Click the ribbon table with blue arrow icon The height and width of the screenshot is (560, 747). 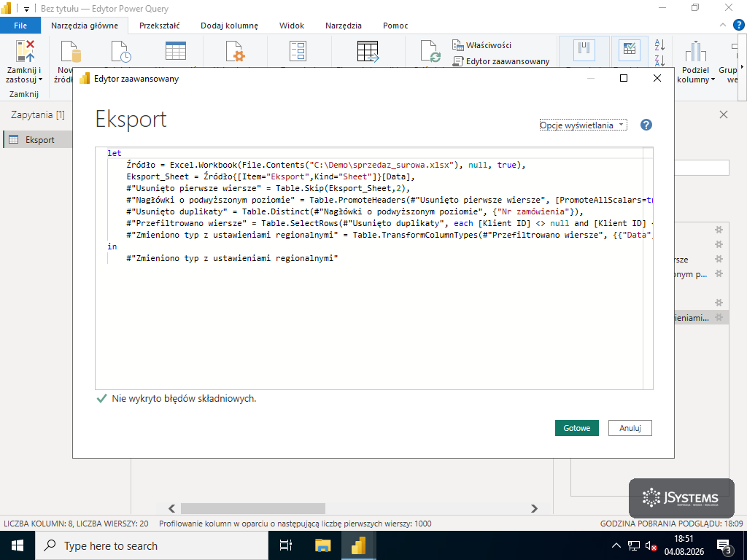(368, 52)
